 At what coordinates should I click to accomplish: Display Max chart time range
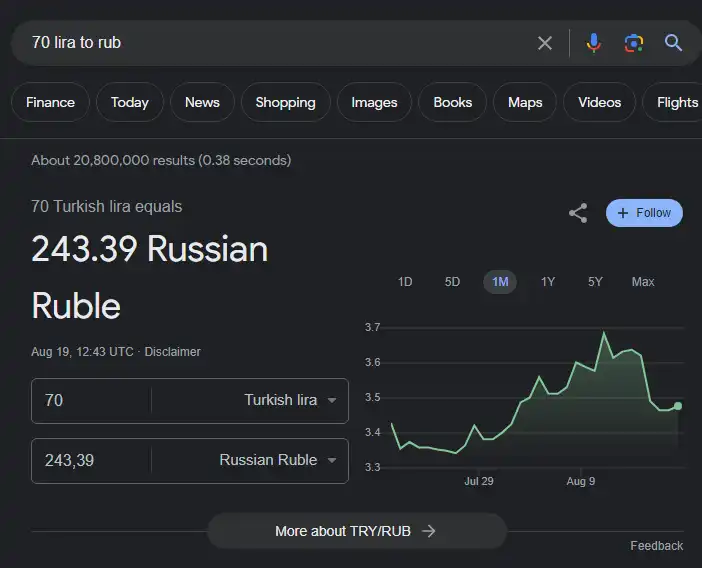643,282
